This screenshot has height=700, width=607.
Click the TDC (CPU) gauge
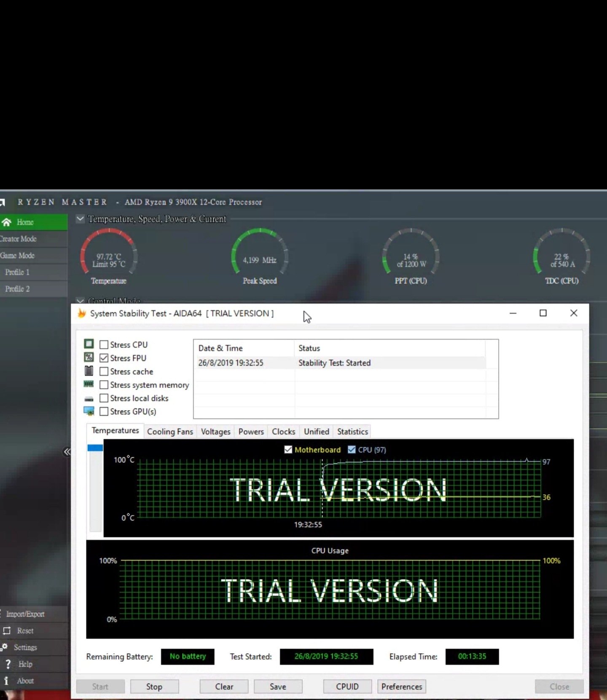(561, 257)
